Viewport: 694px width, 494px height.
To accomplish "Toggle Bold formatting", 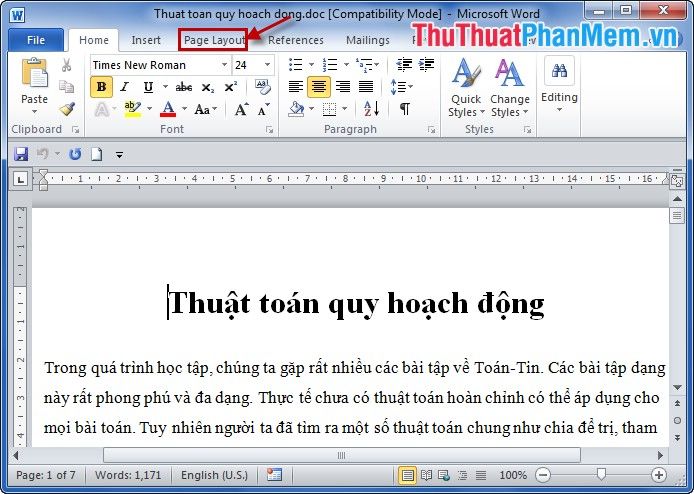I will tap(101, 87).
